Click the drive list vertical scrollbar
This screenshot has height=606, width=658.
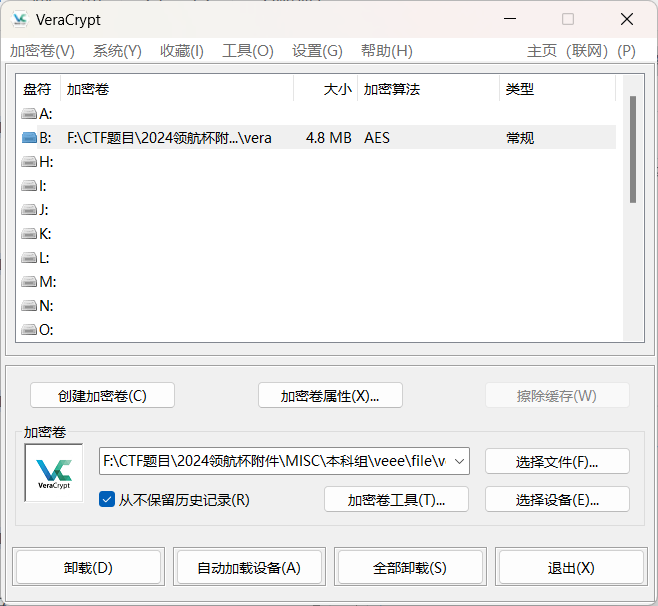(632, 150)
